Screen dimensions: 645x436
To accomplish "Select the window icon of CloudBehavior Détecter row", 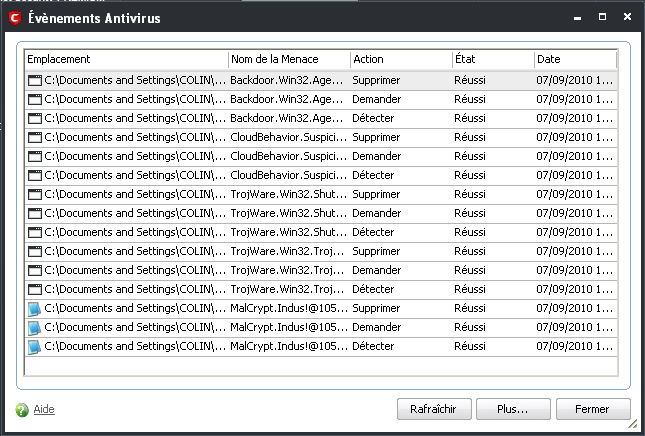I will pyautogui.click(x=35, y=175).
